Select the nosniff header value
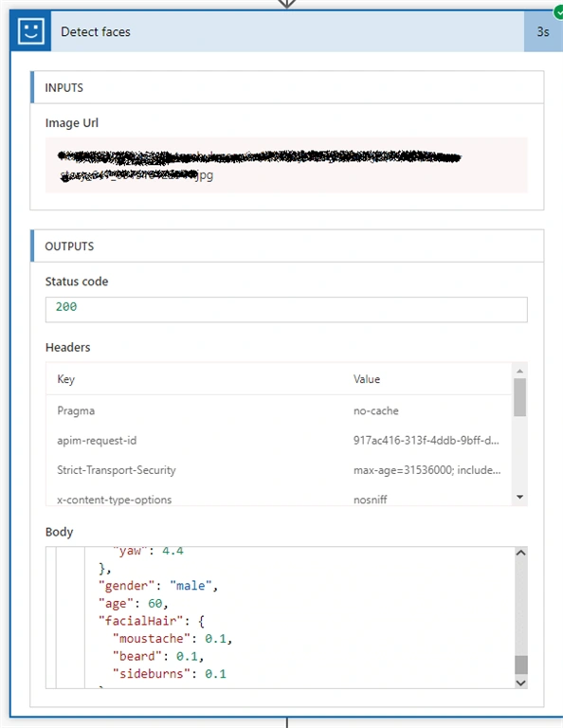 [x=370, y=500]
